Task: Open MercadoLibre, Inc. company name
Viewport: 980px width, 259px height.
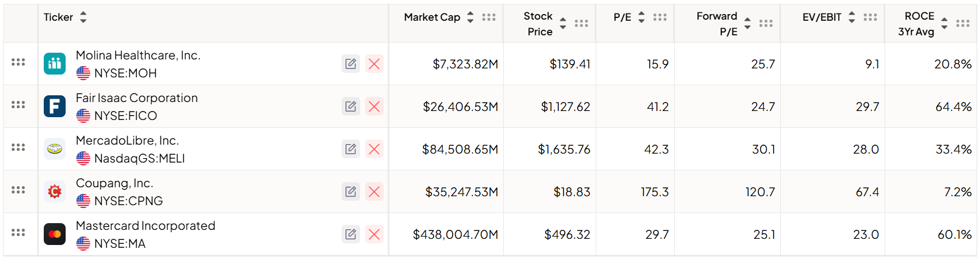Action: 127,141
